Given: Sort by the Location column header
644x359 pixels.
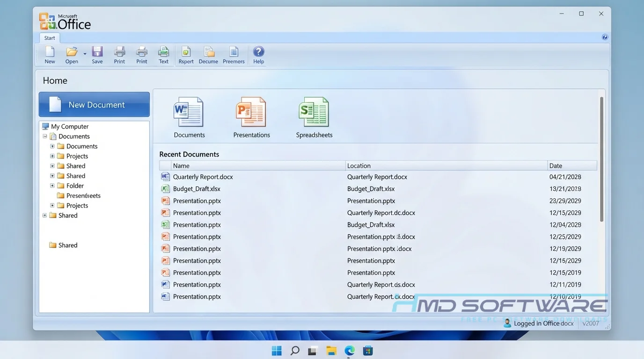Looking at the screenshot, I should pos(446,165).
